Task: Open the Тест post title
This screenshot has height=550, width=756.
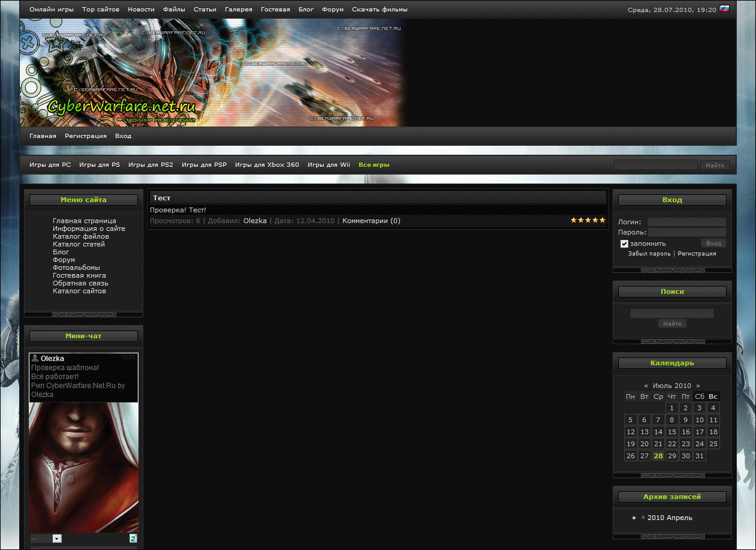Action: tap(162, 198)
